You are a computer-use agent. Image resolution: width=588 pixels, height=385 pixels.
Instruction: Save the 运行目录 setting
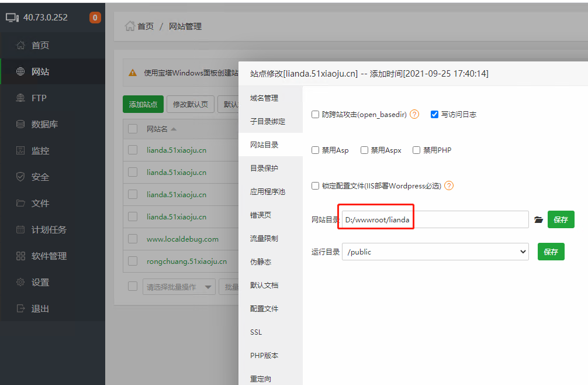tap(551, 252)
